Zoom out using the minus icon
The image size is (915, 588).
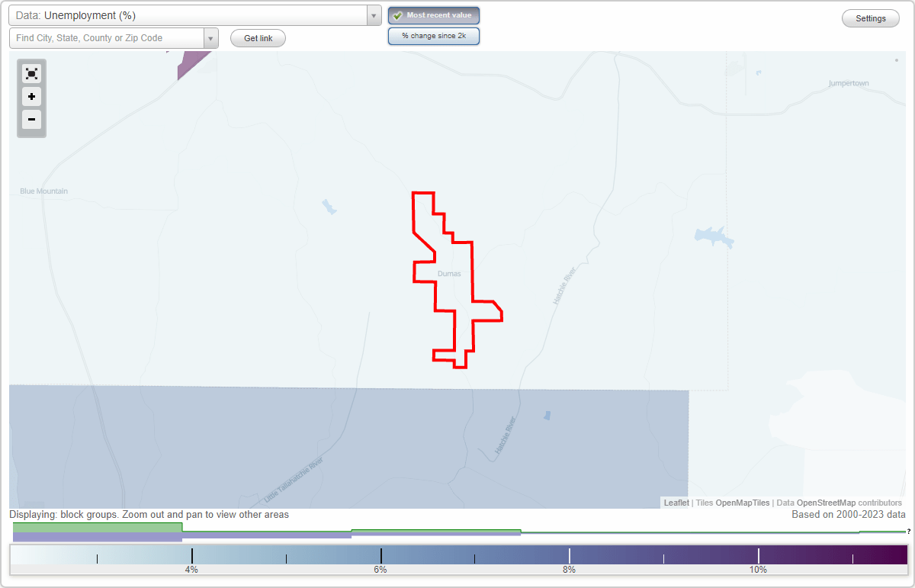coord(31,120)
